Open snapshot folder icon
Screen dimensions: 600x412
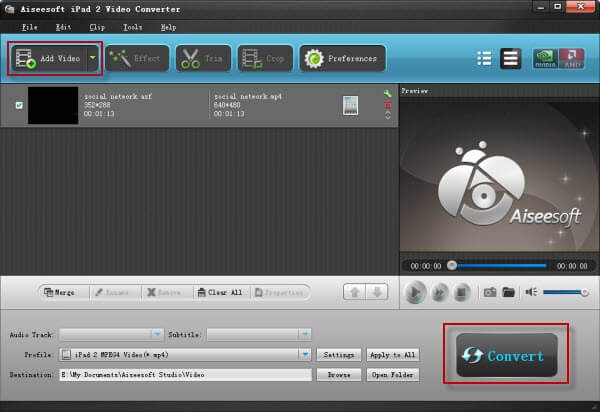tap(509, 293)
